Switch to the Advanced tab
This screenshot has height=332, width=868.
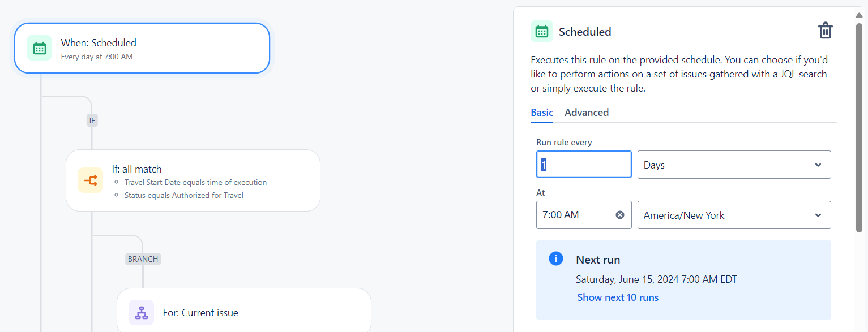click(586, 113)
